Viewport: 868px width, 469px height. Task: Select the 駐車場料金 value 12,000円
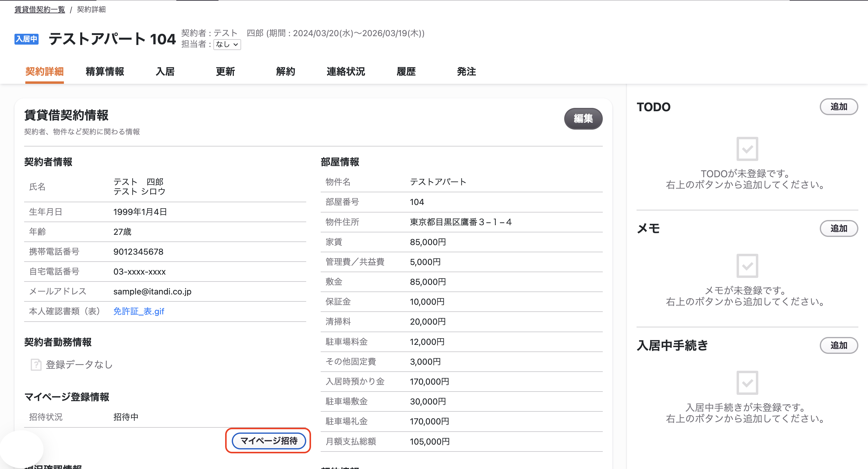(x=427, y=342)
